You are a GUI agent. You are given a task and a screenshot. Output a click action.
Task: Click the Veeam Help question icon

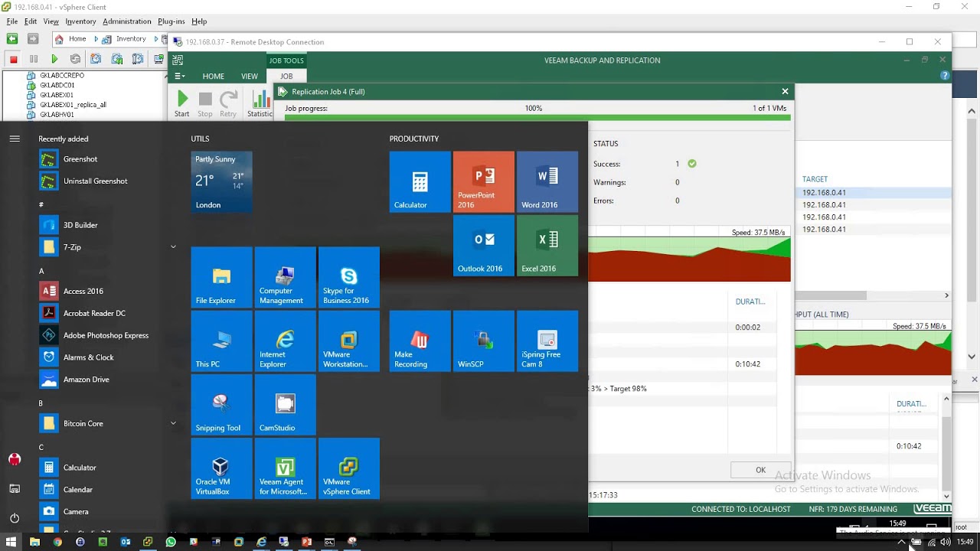click(945, 76)
